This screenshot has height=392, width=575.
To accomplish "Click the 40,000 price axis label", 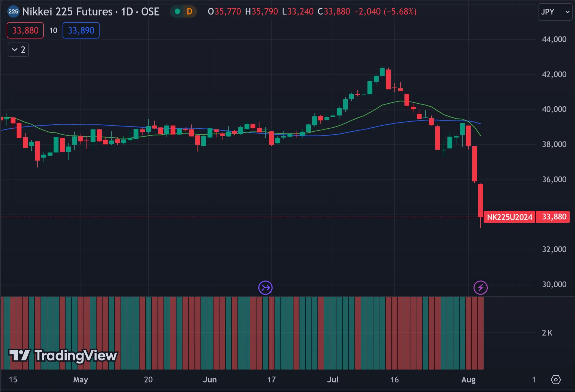I will pos(554,109).
